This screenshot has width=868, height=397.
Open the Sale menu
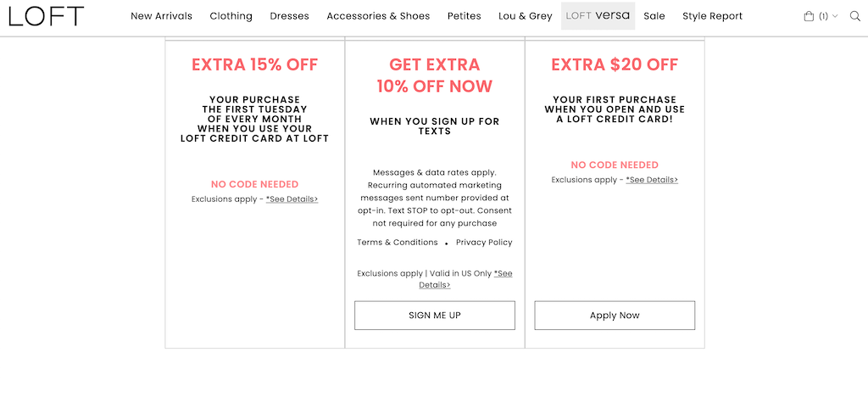(654, 16)
